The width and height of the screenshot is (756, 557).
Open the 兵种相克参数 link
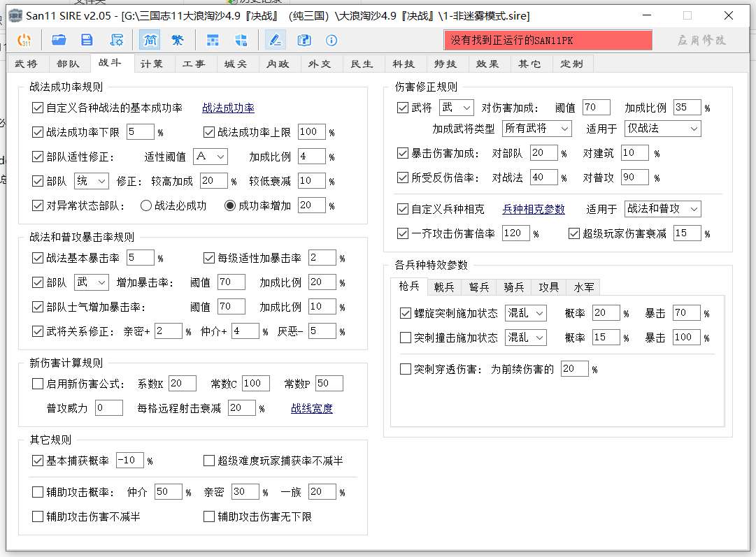point(533,209)
